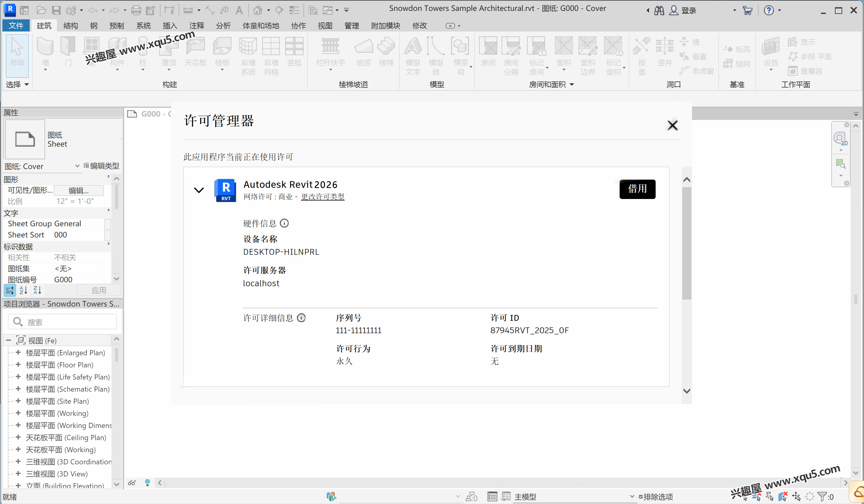Open the 视图 ribbon tab
The image size is (864, 504).
click(x=325, y=26)
